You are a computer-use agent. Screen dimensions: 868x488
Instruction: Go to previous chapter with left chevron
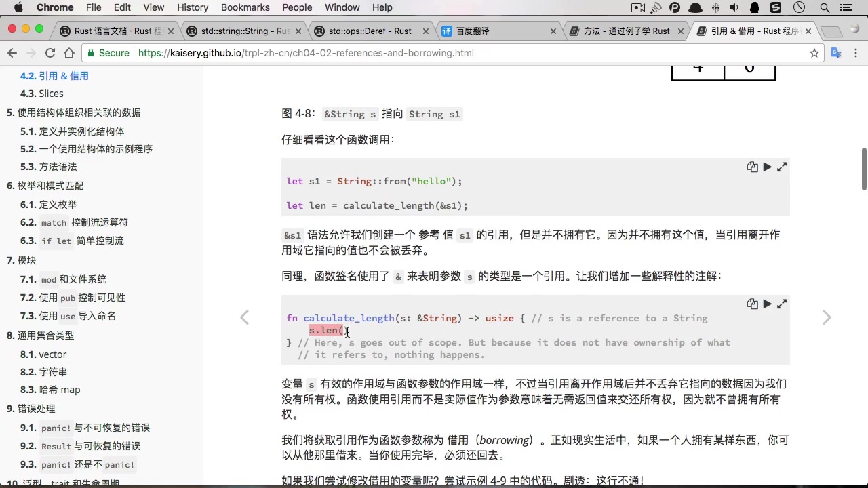[x=244, y=317]
